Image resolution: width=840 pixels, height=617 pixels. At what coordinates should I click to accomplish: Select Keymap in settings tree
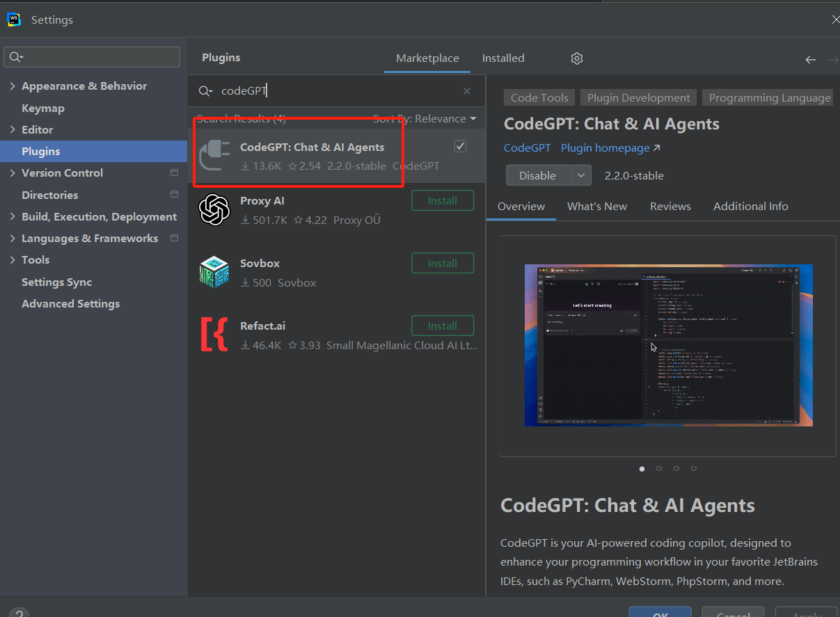click(x=43, y=109)
